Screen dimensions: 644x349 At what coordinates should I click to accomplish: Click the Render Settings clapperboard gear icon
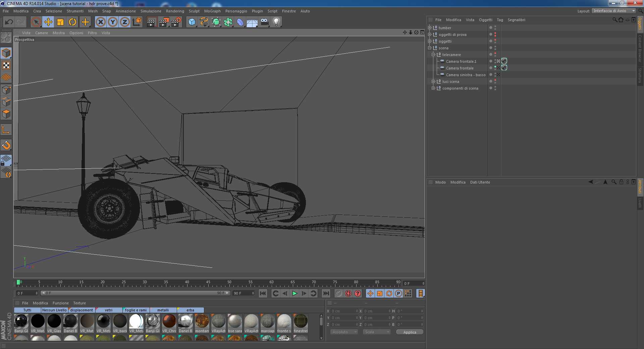(x=176, y=22)
